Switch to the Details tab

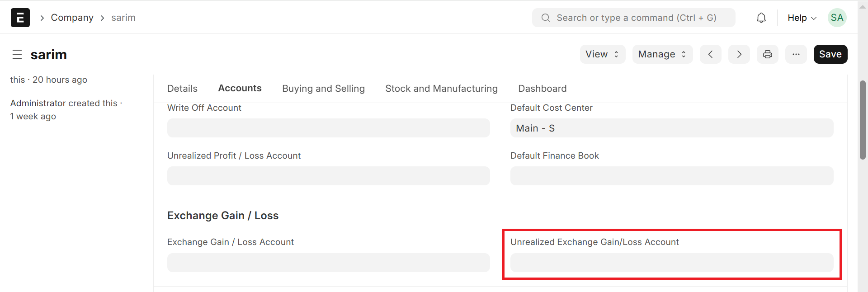[x=182, y=89]
